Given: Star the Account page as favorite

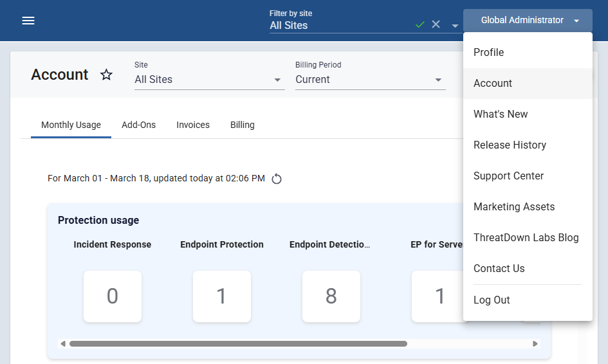Looking at the screenshot, I should [x=106, y=75].
